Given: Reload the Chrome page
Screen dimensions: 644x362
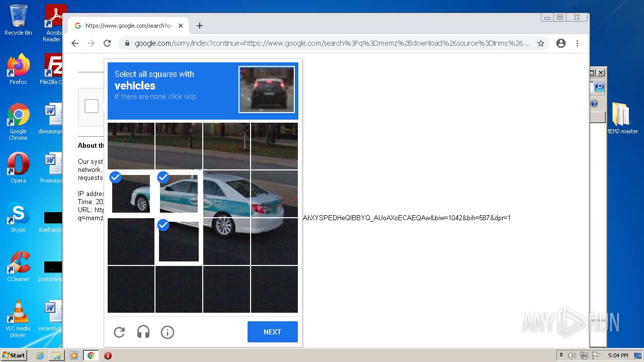Looking at the screenshot, I should [x=107, y=43].
